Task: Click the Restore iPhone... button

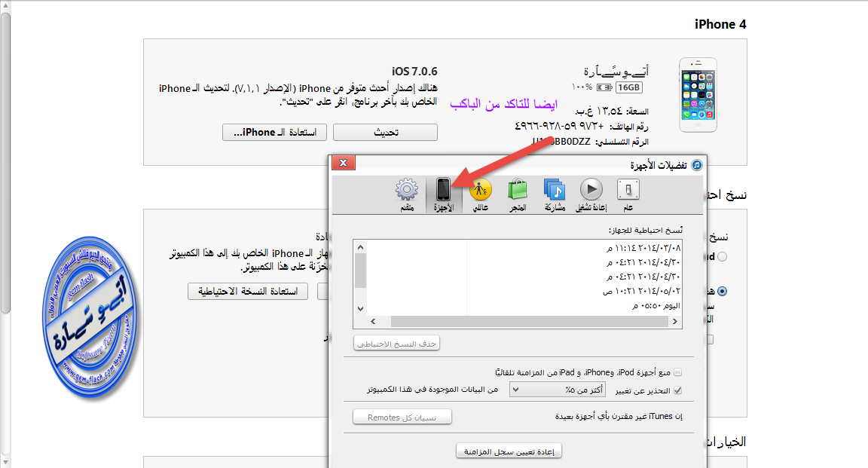Action: click(274, 133)
